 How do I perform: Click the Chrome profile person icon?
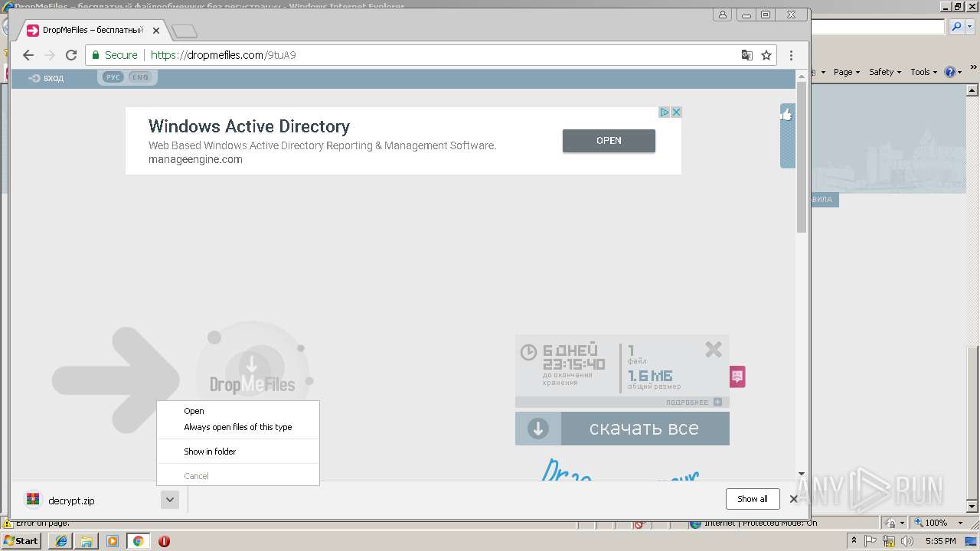[x=722, y=15]
